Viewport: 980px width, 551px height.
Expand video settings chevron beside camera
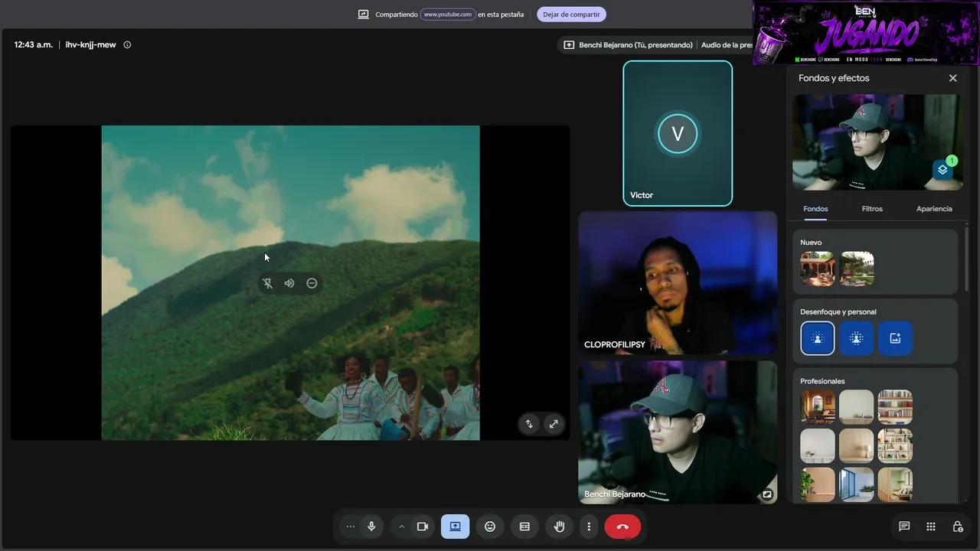coord(401,527)
